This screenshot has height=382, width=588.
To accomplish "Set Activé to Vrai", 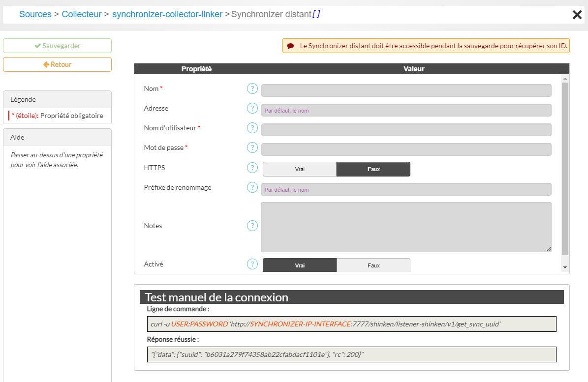I will pyautogui.click(x=300, y=265).
